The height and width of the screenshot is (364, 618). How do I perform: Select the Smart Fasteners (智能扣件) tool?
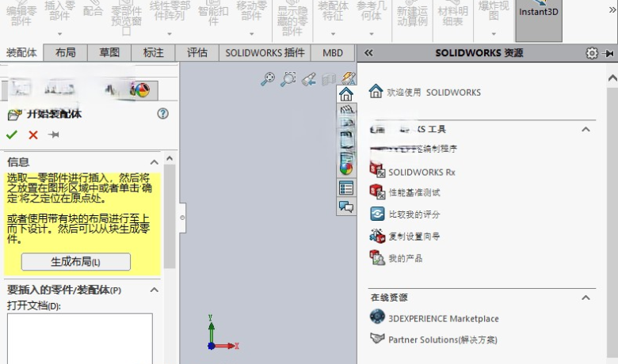[x=213, y=15]
